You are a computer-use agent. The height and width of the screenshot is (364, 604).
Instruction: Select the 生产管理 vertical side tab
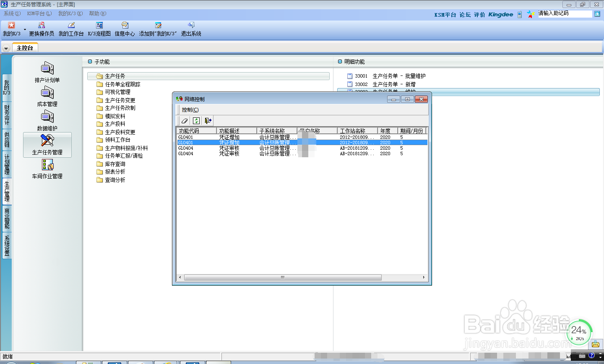pyautogui.click(x=7, y=191)
